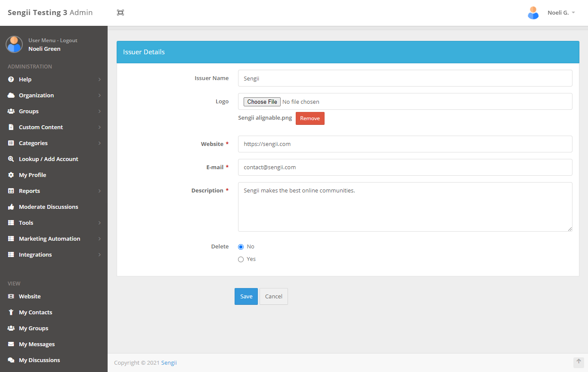Click the Custom Content document icon
588x372 pixels.
click(11, 127)
